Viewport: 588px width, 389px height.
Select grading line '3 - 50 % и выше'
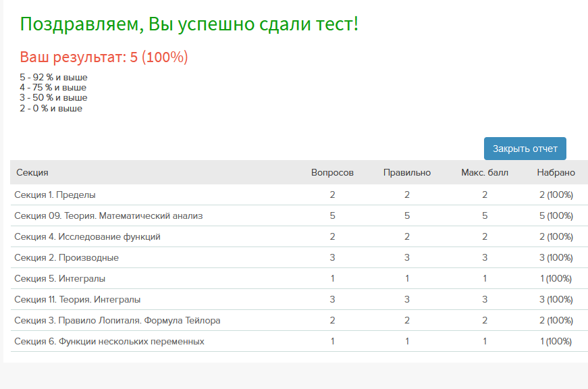[x=53, y=97]
